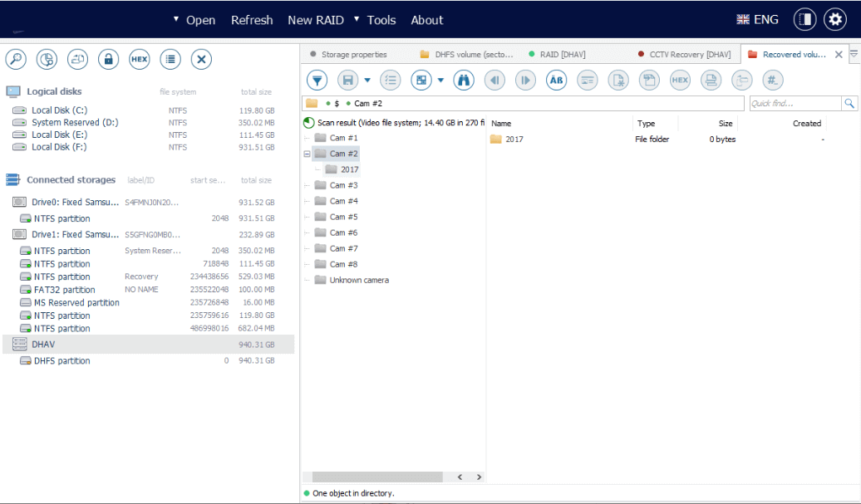Image resolution: width=861 pixels, height=504 pixels.
Task: Click the left-panel X close storage icon
Action: pos(201,59)
